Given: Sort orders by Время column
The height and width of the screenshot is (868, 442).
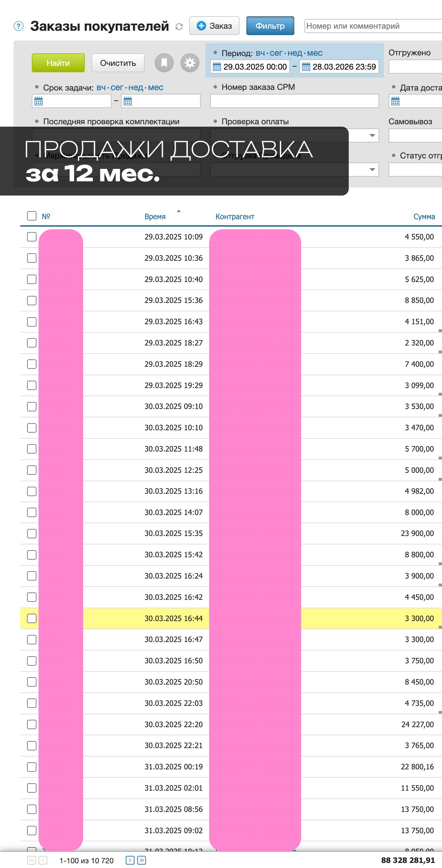Looking at the screenshot, I should (155, 216).
